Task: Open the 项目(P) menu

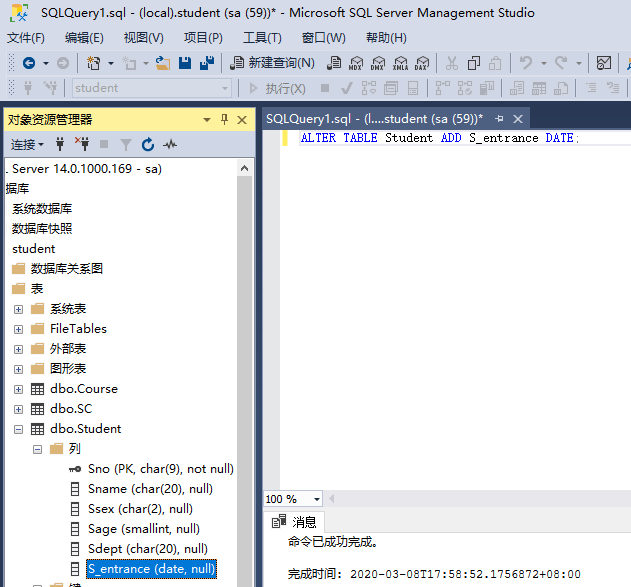Action: [x=203, y=38]
